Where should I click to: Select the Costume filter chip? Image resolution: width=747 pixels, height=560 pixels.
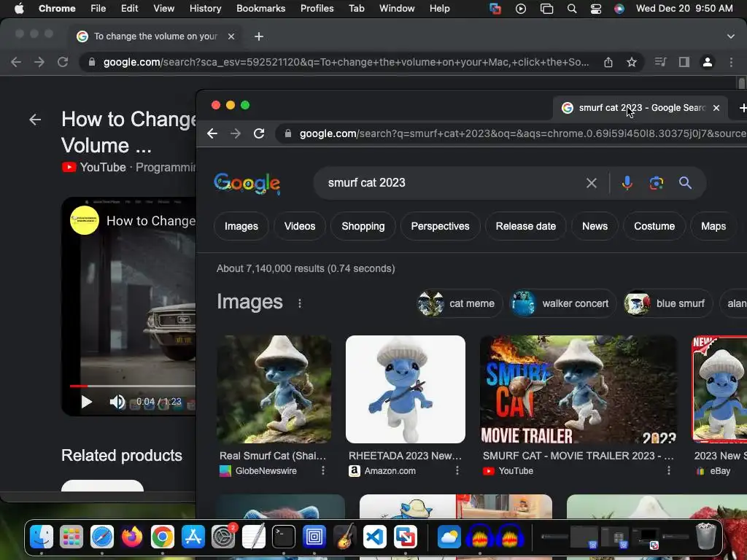click(654, 226)
